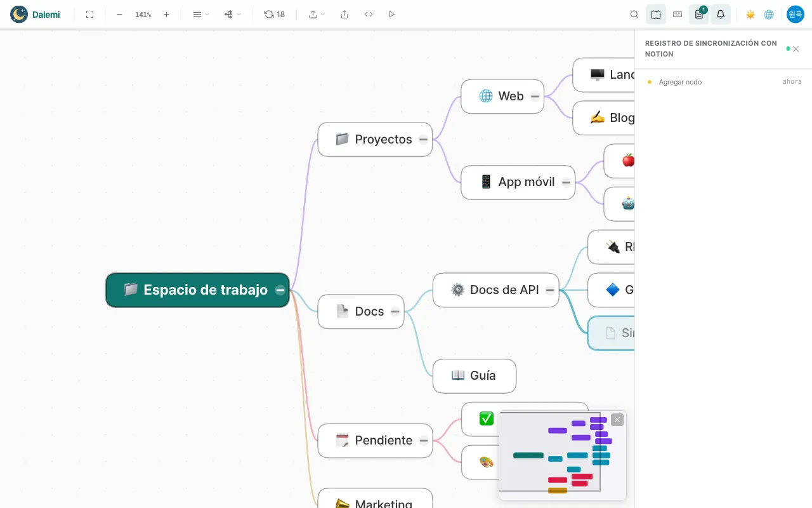Image resolution: width=812 pixels, height=508 pixels.
Task: Click the minimap overview thumbnail
Action: 562,455
